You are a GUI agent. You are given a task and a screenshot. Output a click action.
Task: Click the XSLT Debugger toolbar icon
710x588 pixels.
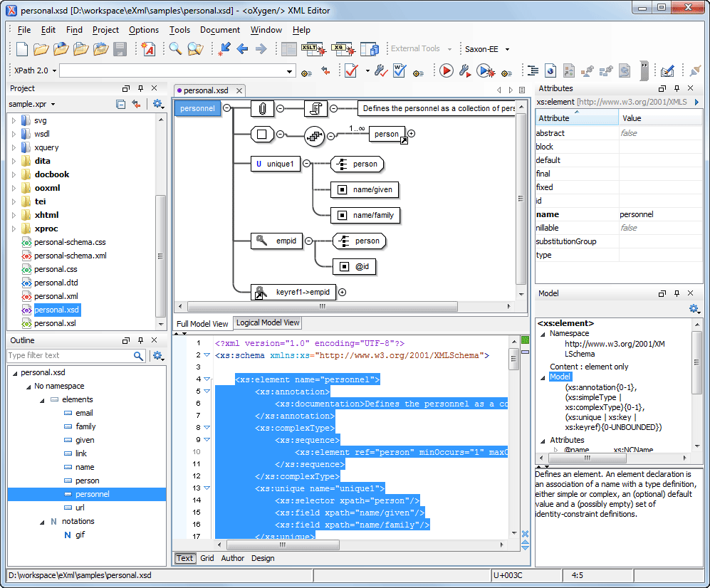click(313, 49)
